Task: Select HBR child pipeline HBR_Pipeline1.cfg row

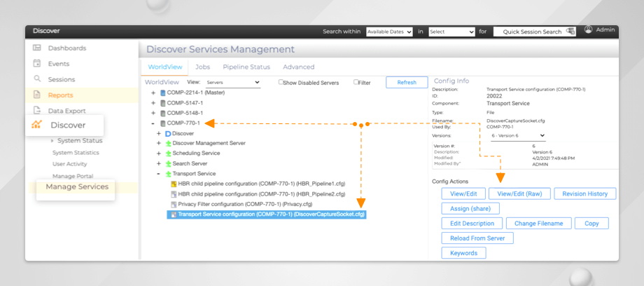Action: pyautogui.click(x=258, y=184)
